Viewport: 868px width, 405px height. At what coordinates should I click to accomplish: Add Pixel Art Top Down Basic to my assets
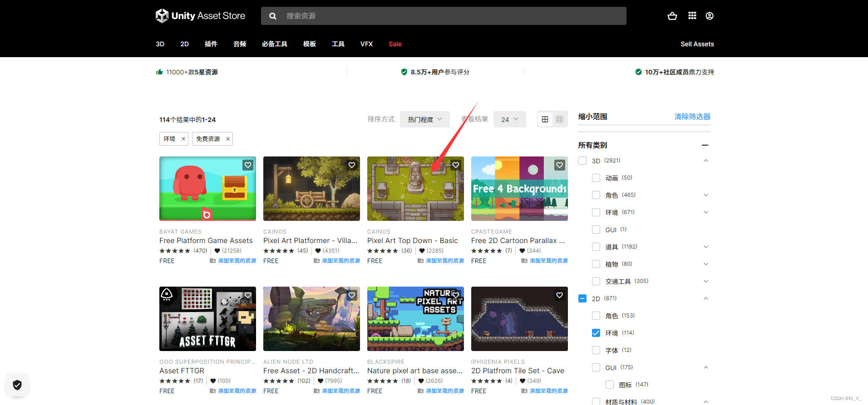pos(441,261)
